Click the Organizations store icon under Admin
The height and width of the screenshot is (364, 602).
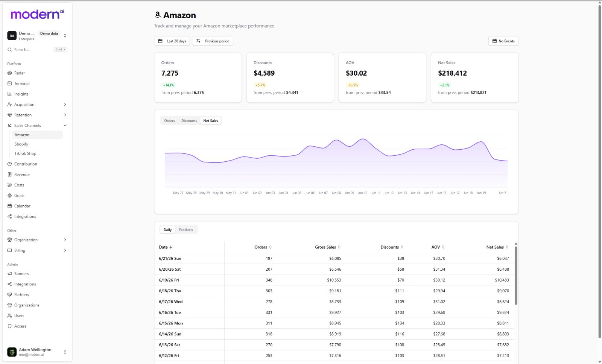point(10,305)
